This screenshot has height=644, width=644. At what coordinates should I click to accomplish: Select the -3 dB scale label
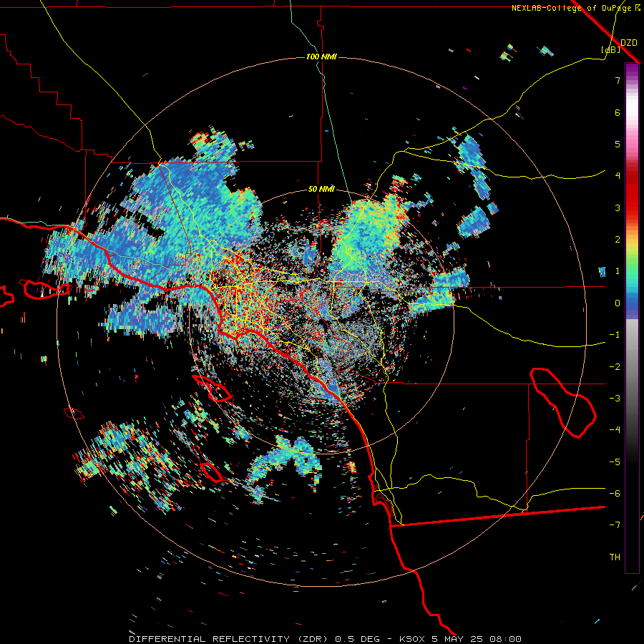[x=615, y=399]
